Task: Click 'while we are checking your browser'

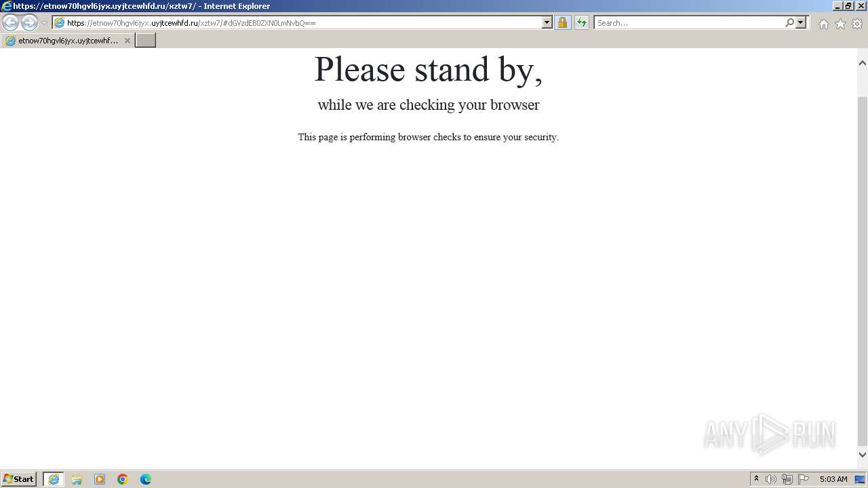Action: click(x=429, y=104)
